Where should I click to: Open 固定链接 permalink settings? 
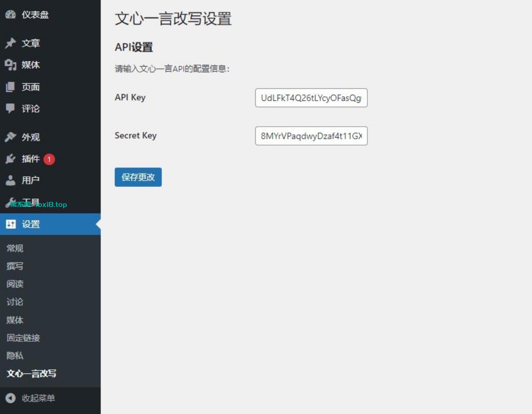[x=23, y=338]
